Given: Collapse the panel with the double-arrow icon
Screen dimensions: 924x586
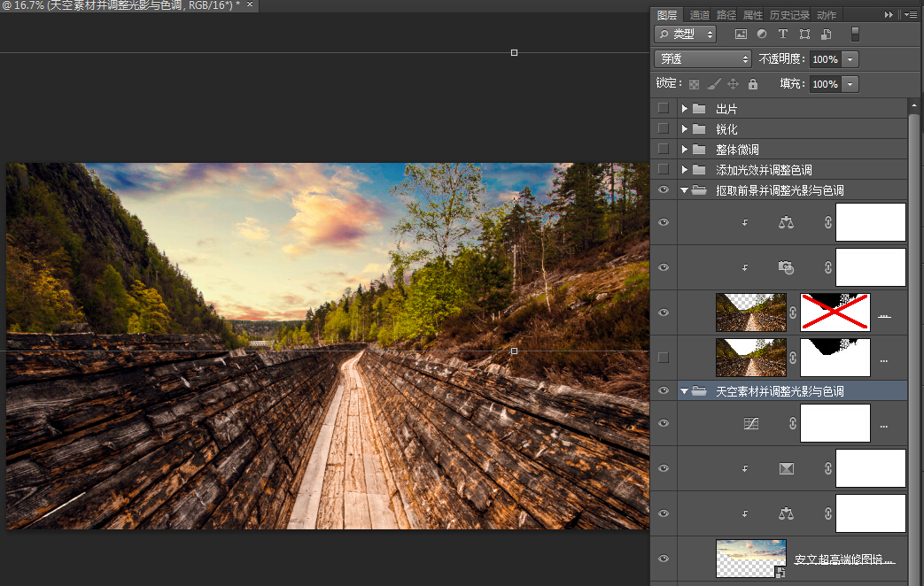Looking at the screenshot, I should 889,15.
